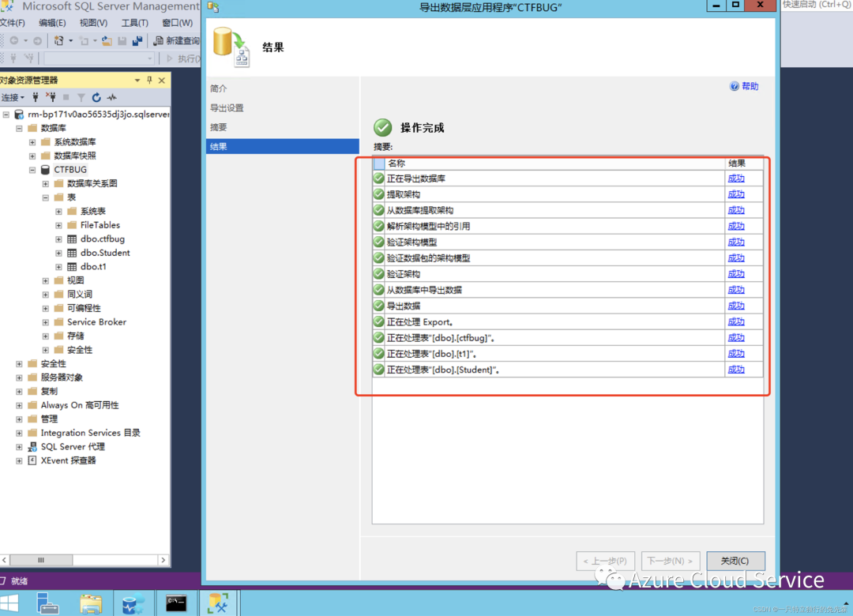853x616 pixels.
Task: Open the 文件(F) menu
Action: click(x=12, y=23)
